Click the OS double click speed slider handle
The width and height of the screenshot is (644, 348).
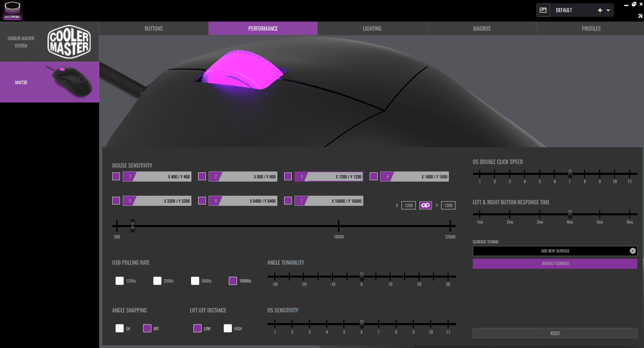(x=570, y=173)
